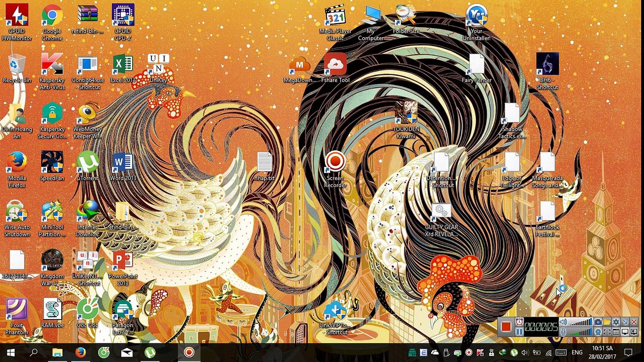Open the CPUID HWMonitor desktop icon

pyautogui.click(x=17, y=23)
